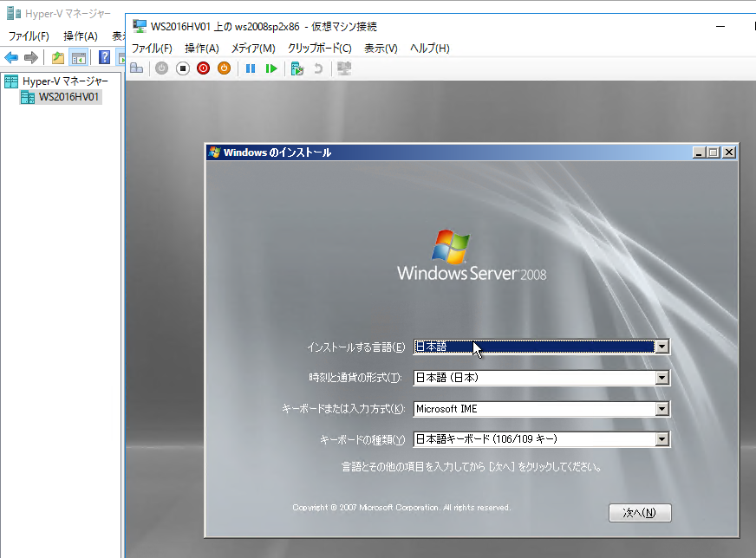Click the 仮想マシン接続 window title icon
This screenshot has width=756, height=558.
point(140,27)
